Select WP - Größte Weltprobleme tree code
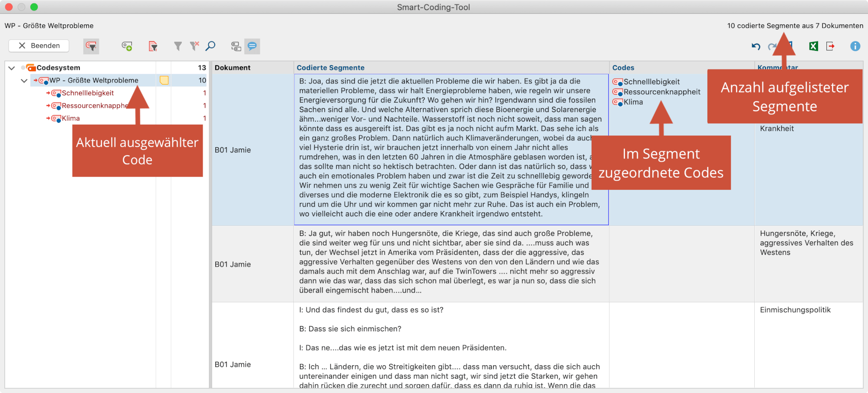The width and height of the screenshot is (868, 393). click(x=94, y=80)
